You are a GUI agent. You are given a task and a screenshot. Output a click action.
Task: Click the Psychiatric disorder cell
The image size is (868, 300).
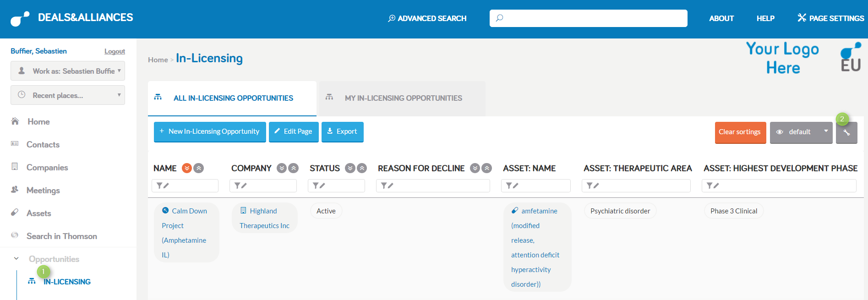click(620, 211)
